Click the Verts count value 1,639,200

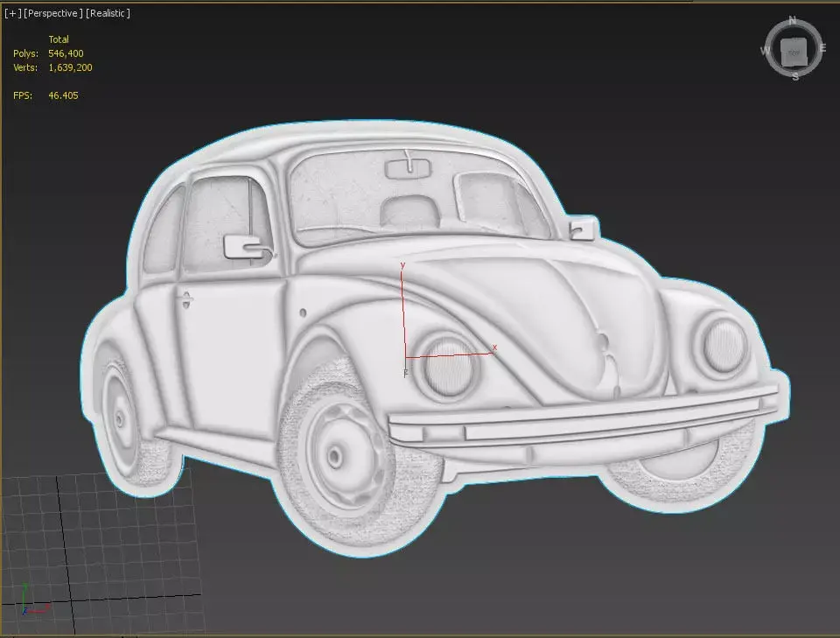click(70, 67)
